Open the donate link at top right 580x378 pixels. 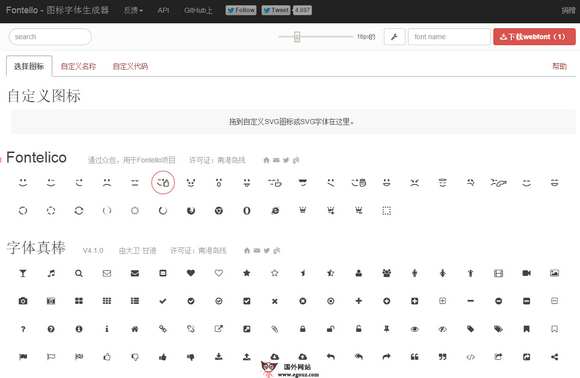[568, 10]
